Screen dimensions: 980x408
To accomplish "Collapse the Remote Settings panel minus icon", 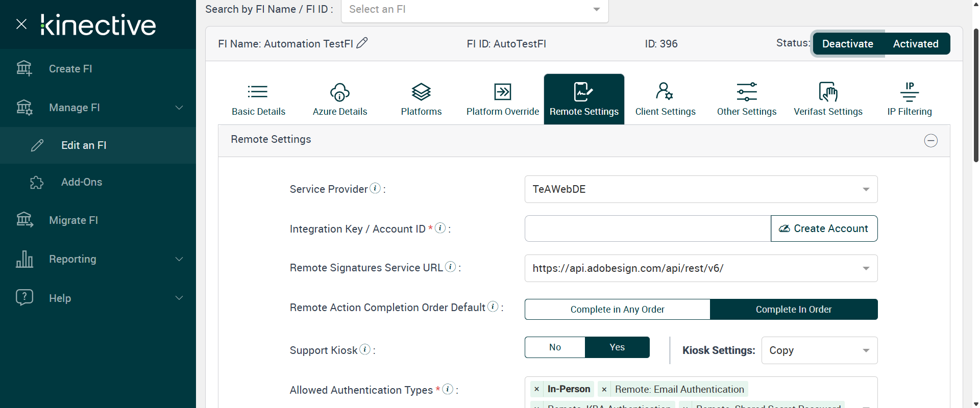I will pos(930,141).
